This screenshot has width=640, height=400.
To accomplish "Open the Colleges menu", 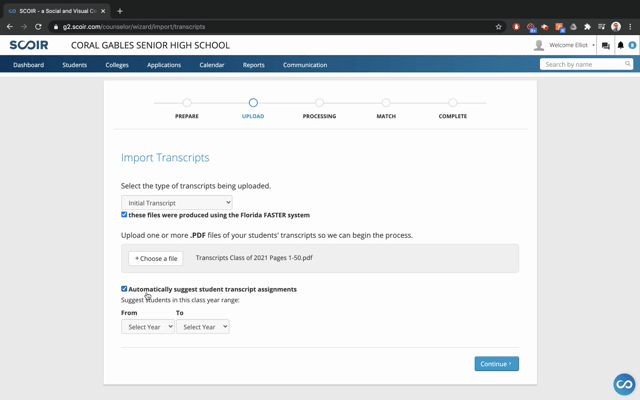I will (117, 64).
